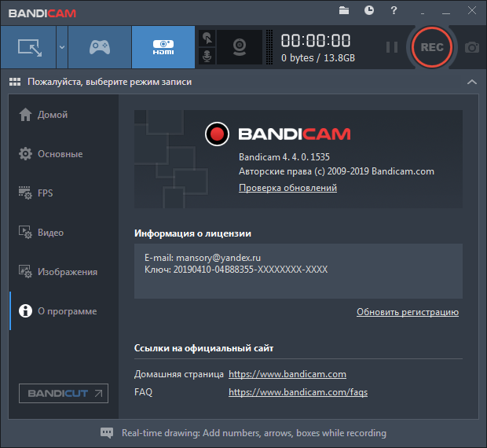
Task: Collapse the mode selection panel chevron
Action: [471, 82]
